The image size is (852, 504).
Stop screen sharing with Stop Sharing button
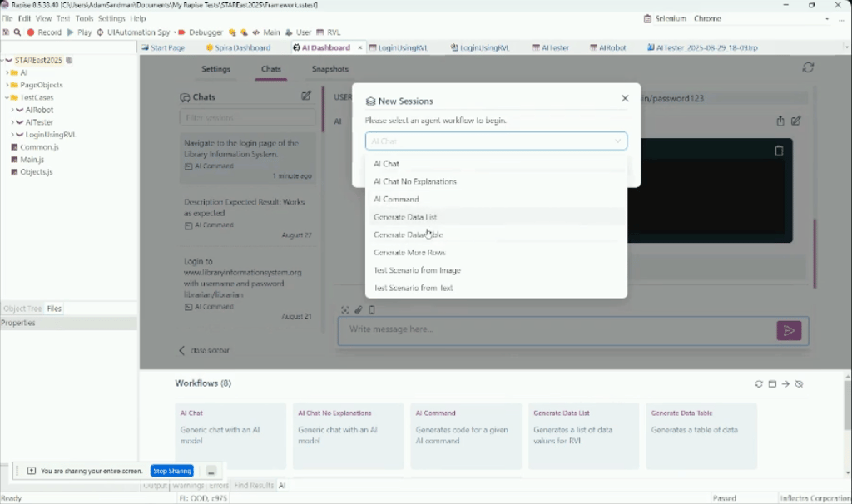tap(171, 471)
